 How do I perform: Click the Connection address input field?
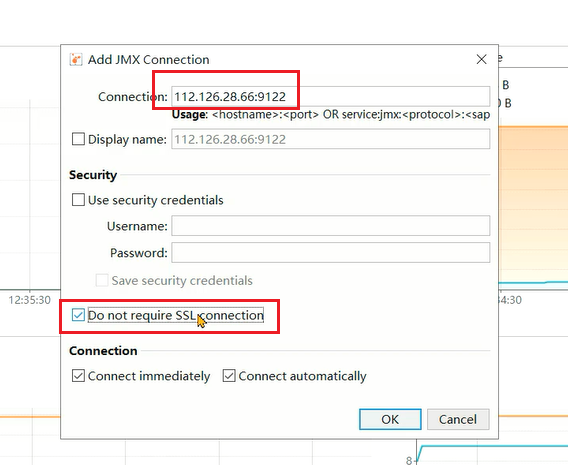[330, 97]
